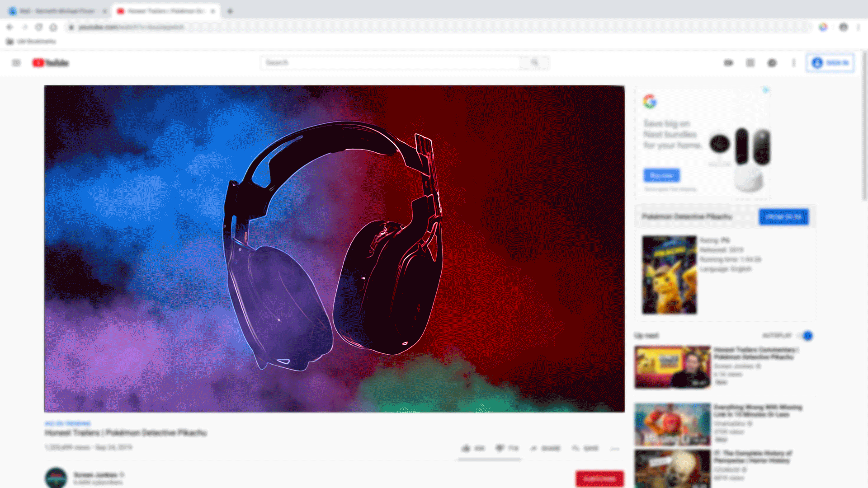This screenshot has height=488, width=868.
Task: Click the blue From $5.99 movie button
Action: tap(783, 217)
